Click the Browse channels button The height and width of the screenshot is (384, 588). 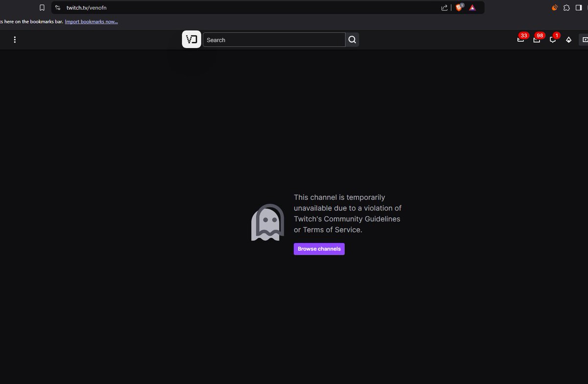pos(319,249)
